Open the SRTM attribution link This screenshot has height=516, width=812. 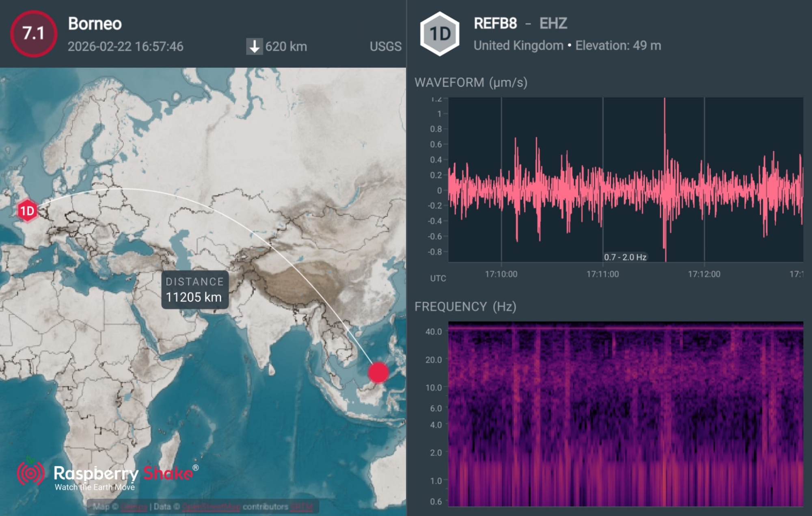click(301, 507)
